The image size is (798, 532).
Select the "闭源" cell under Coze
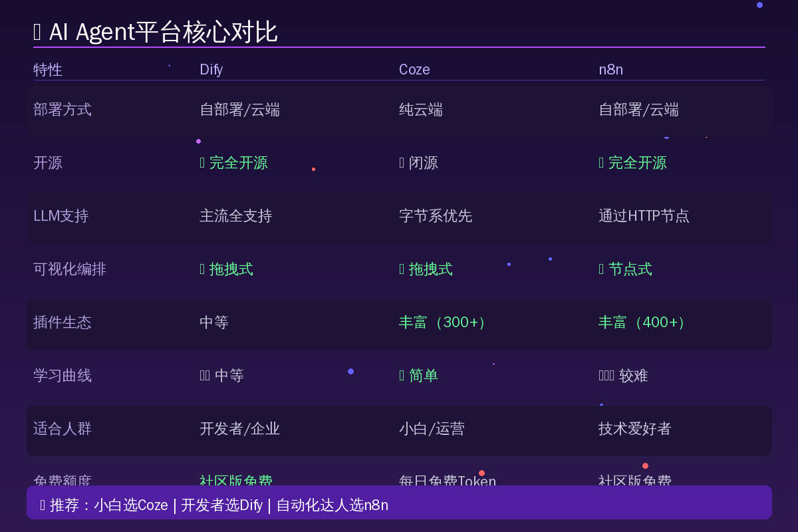click(x=423, y=162)
